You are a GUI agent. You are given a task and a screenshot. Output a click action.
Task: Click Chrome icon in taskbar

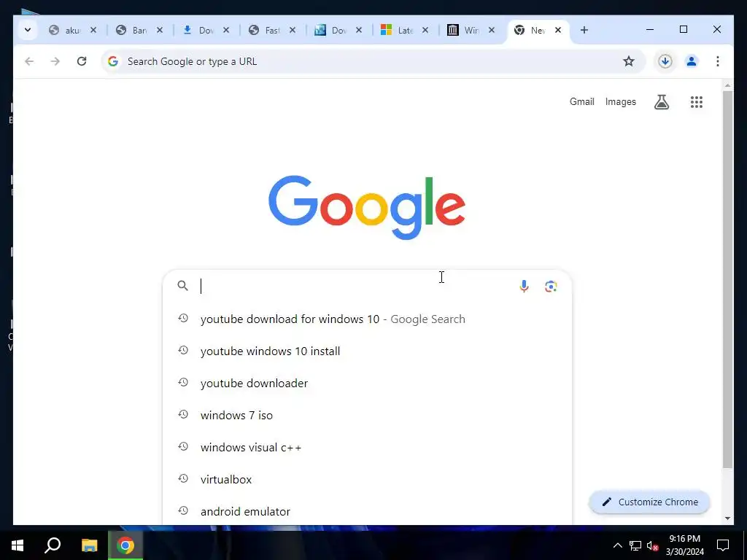point(125,545)
